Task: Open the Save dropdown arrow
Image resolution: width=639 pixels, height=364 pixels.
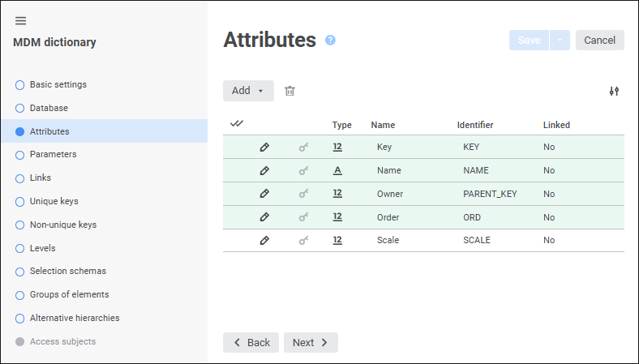Action: pos(560,41)
